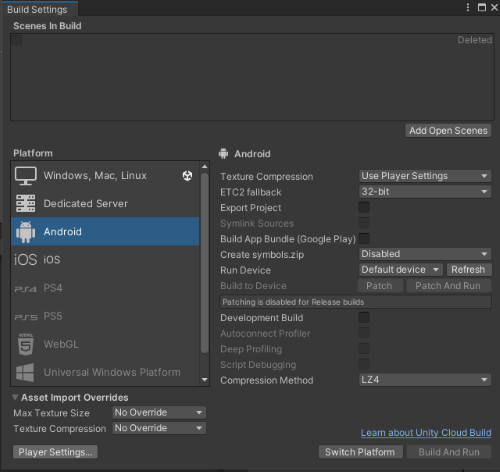Select the Universal Windows Platform row
The width and height of the screenshot is (500, 472).
click(105, 372)
